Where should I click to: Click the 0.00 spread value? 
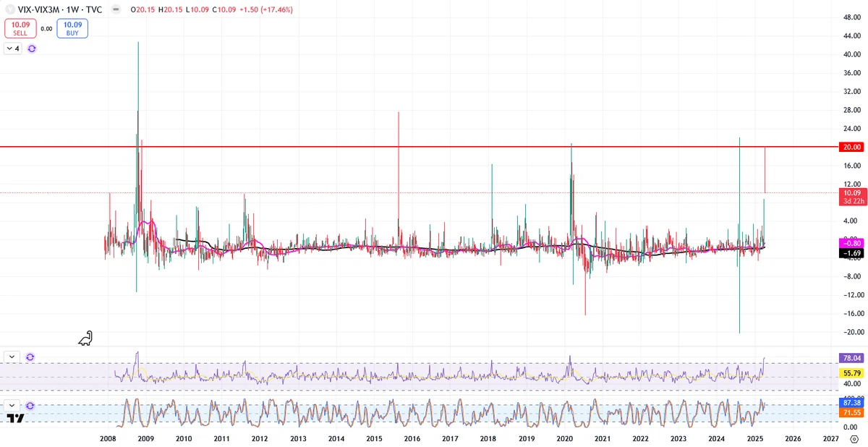(46, 29)
